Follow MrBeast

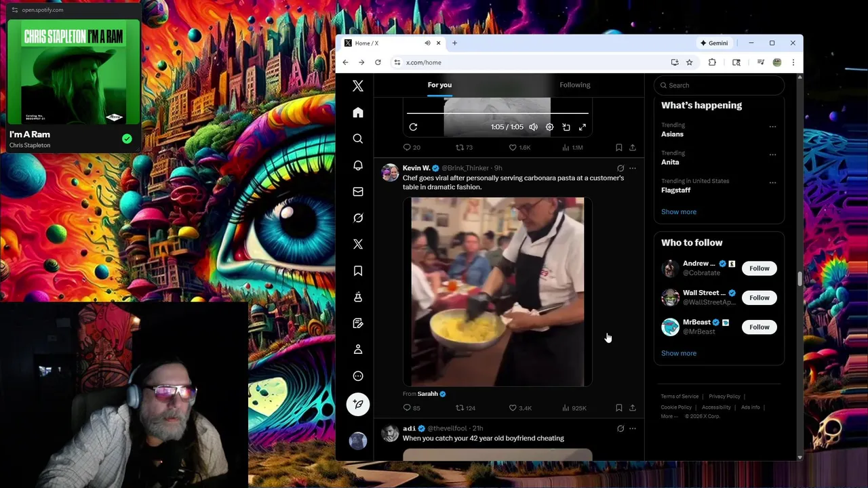759,327
